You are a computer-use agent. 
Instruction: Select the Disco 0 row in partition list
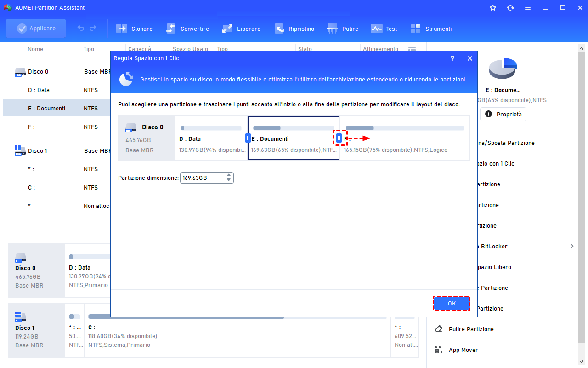(57, 72)
